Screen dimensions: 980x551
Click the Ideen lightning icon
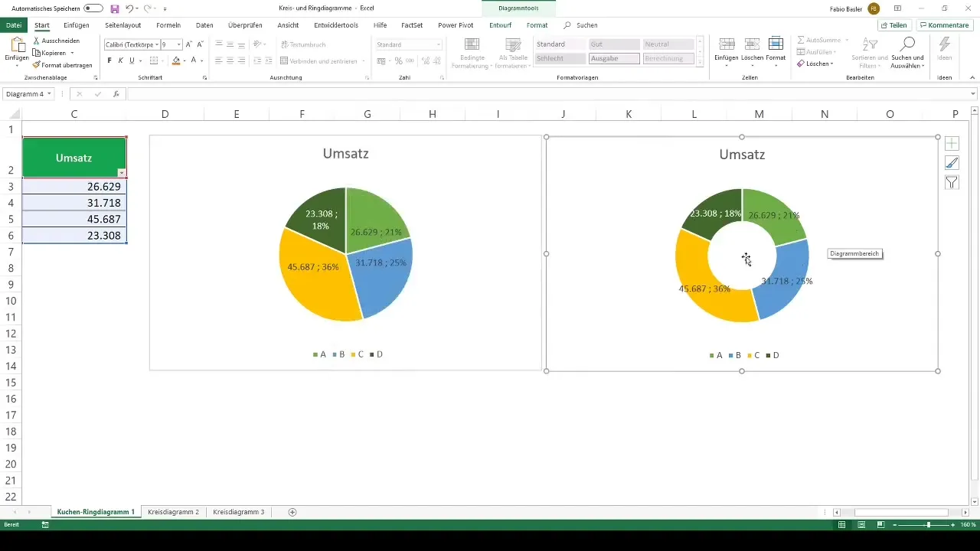tap(945, 44)
